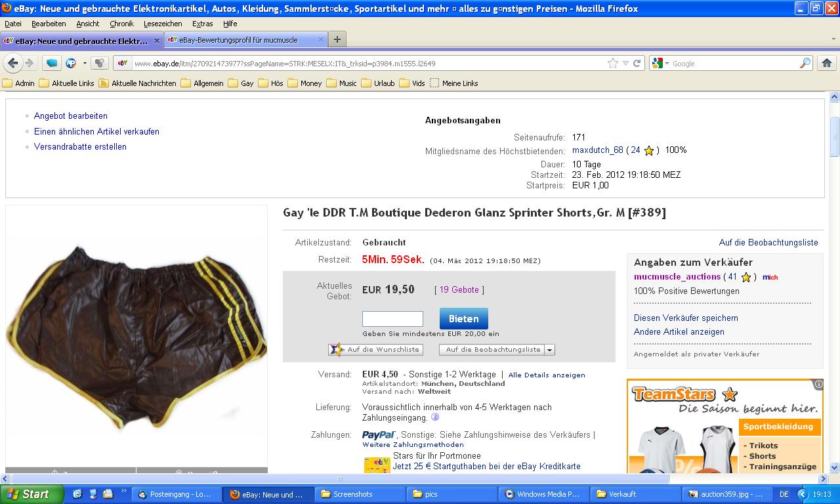Open a new tab with the plus button

pos(337,39)
